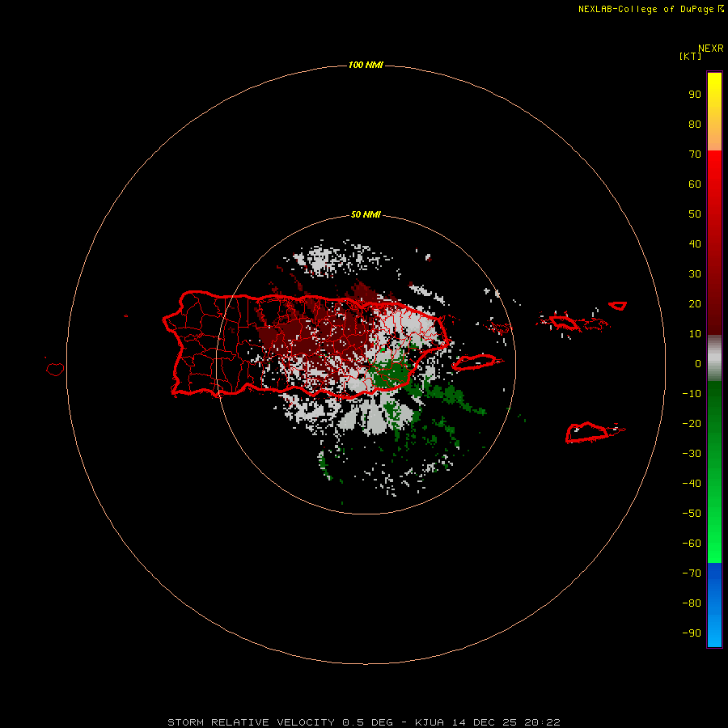Click the 50 NMI range ring label

point(366,214)
